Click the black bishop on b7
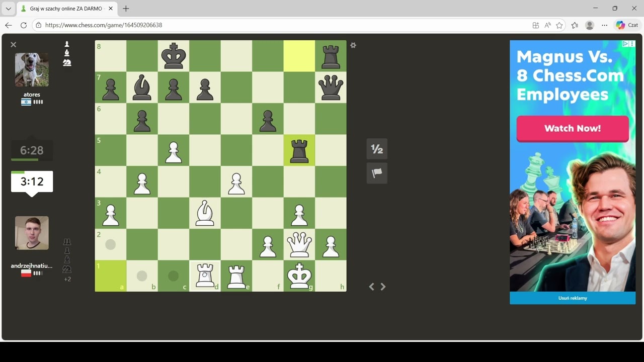Screen dimensions: 644x362 (142, 87)
